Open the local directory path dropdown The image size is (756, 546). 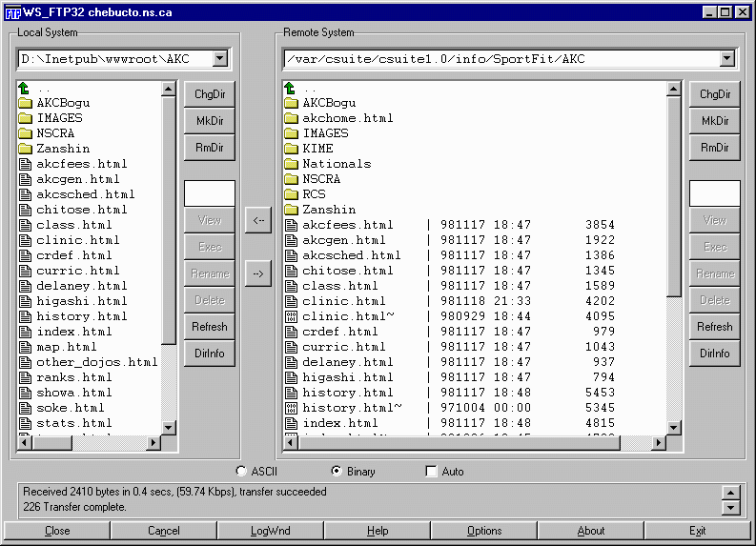click(x=220, y=59)
